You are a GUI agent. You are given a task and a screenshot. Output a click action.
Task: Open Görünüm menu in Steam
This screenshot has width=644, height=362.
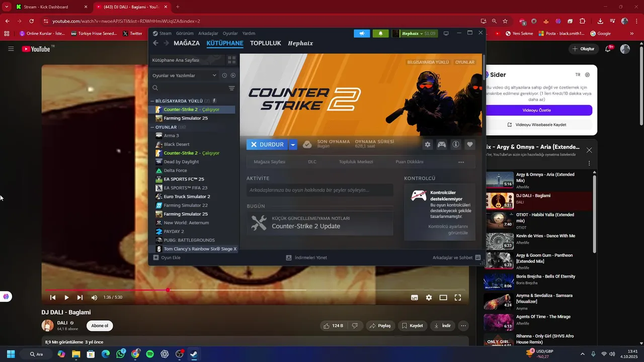point(185,33)
